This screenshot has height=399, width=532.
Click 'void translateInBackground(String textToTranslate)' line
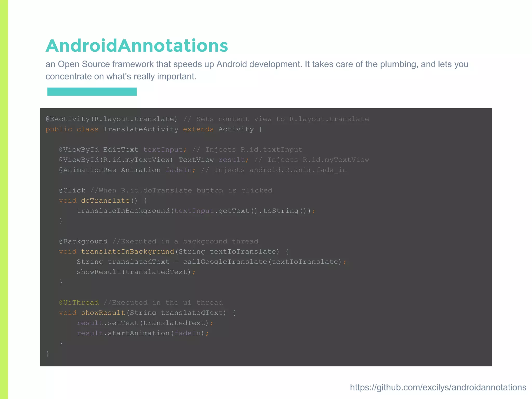pos(174,251)
